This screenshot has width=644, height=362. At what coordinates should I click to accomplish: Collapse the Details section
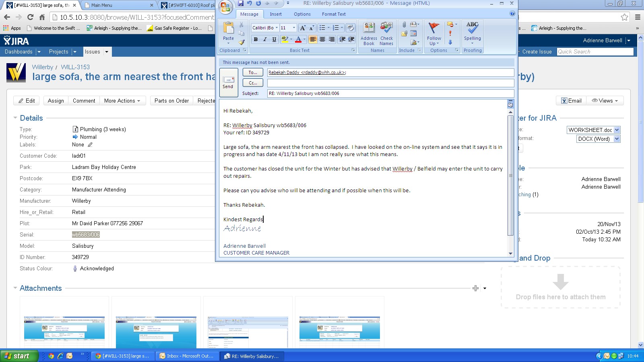click(x=15, y=118)
